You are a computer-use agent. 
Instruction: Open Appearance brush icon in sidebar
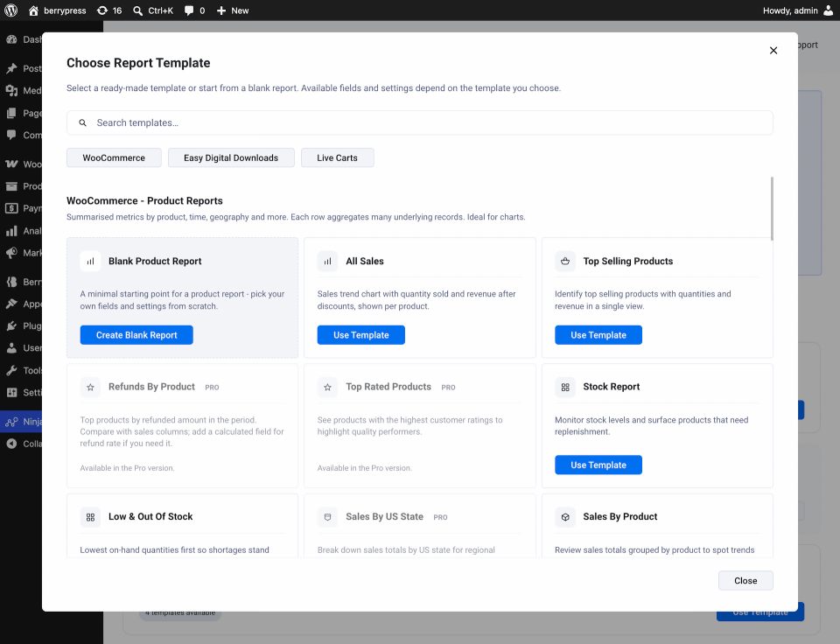coord(11,304)
